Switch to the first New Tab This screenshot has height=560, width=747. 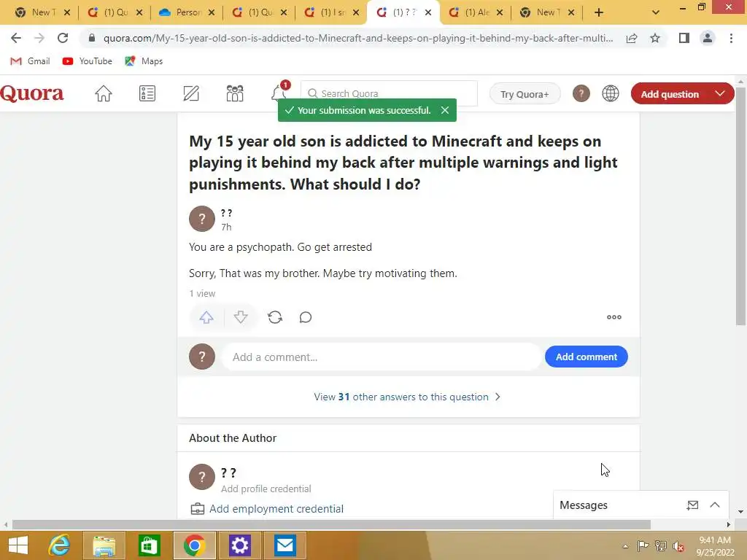[42, 12]
